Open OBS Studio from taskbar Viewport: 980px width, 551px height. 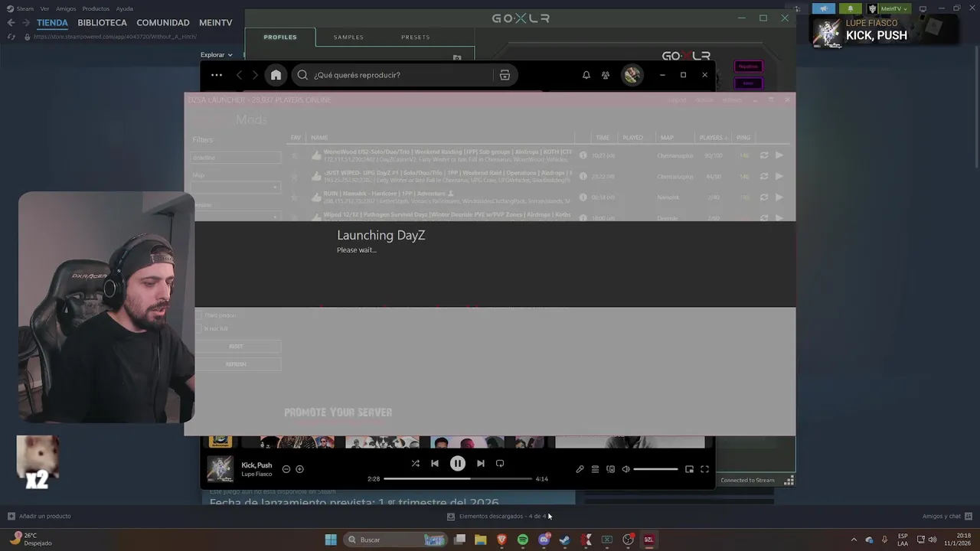pyautogui.click(x=628, y=540)
